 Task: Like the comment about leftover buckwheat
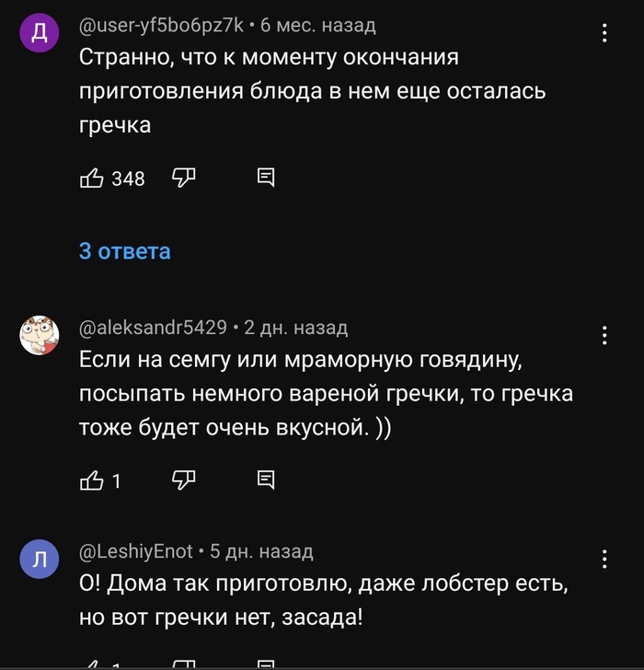(x=92, y=178)
